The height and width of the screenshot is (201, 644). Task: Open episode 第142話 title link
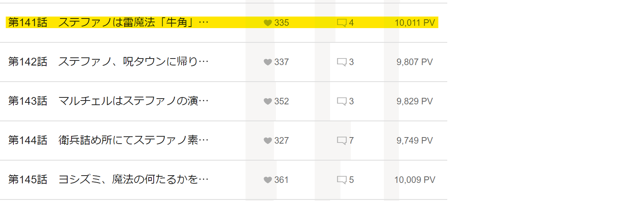tap(108, 62)
